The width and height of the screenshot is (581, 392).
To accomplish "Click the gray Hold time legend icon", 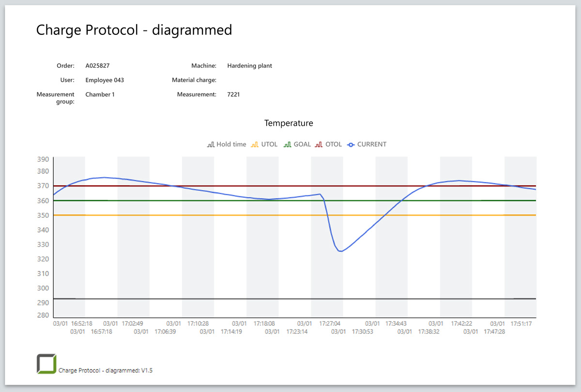I will 211,145.
